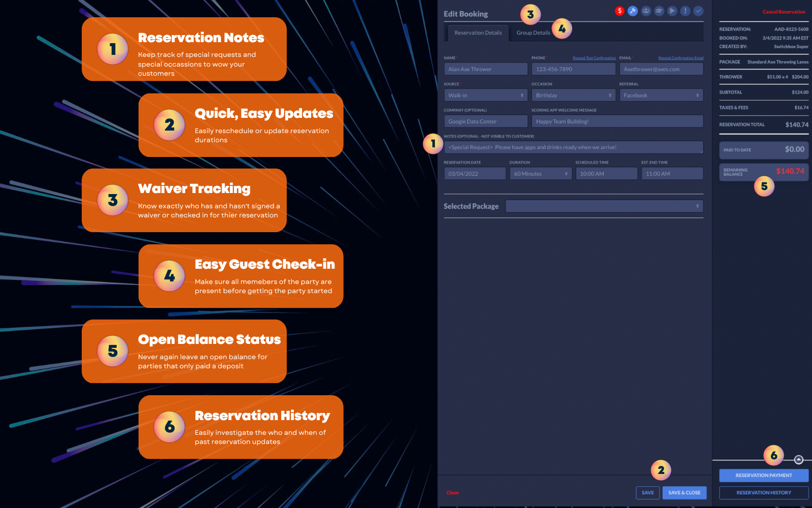Click the Est. End Time field 11:00 AM

click(672, 174)
